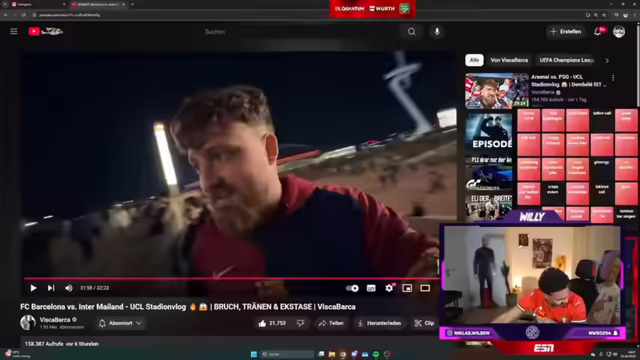640x360 pixels.
Task: Toggle subtitles with the captions icon
Action: 371,288
